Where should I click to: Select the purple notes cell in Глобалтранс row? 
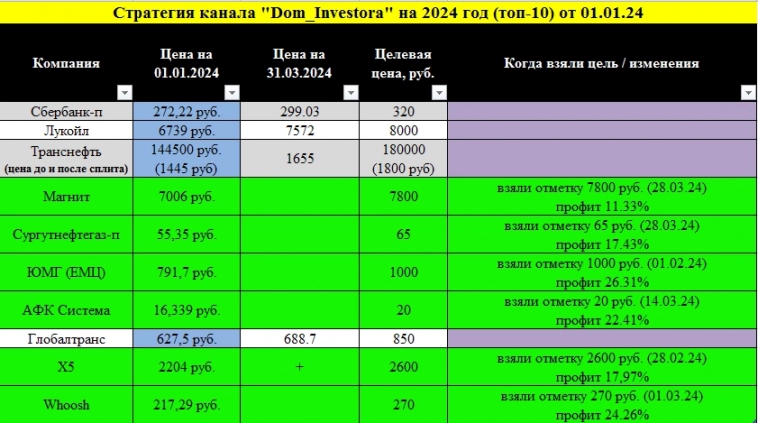tap(602, 338)
